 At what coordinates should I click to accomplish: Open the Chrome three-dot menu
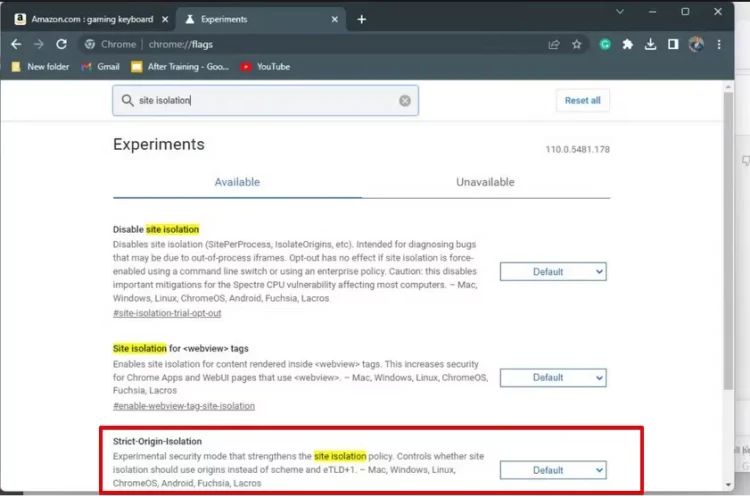[719, 44]
